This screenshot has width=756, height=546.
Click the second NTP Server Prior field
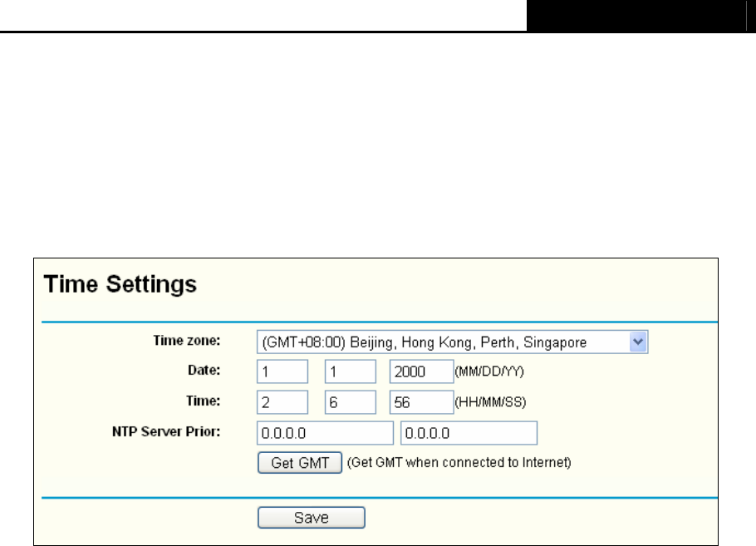click(x=469, y=433)
